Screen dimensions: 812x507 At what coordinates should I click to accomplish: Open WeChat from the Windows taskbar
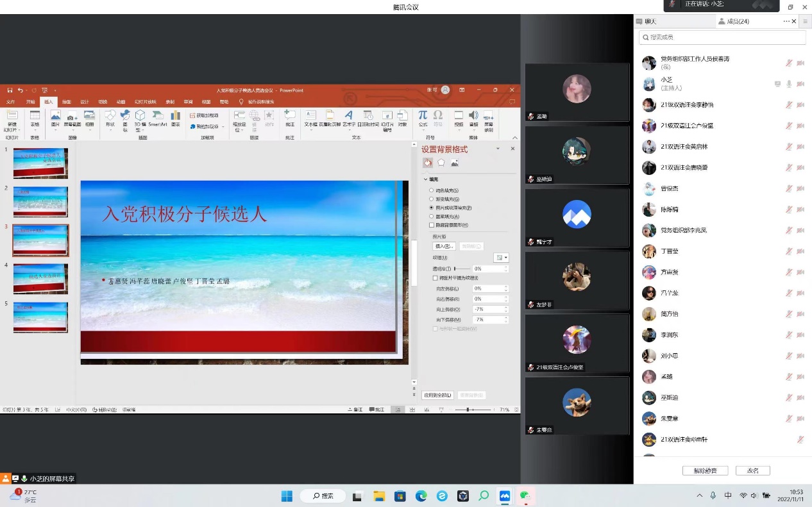pyautogui.click(x=525, y=495)
